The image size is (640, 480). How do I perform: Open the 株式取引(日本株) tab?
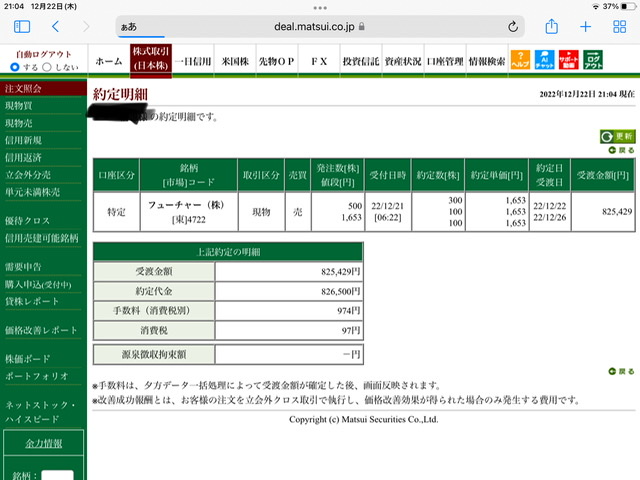(151, 60)
